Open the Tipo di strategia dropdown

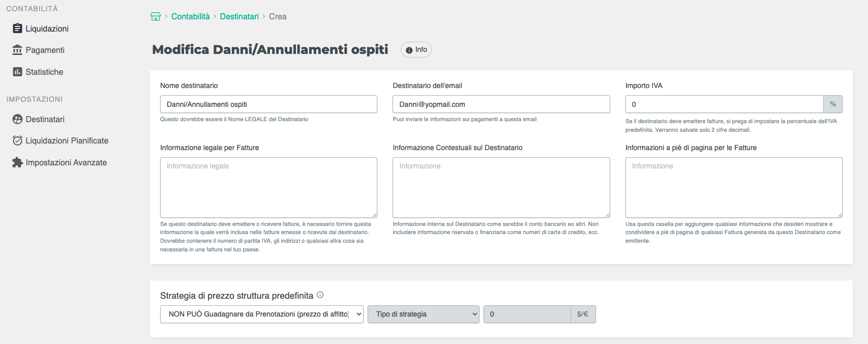423,314
